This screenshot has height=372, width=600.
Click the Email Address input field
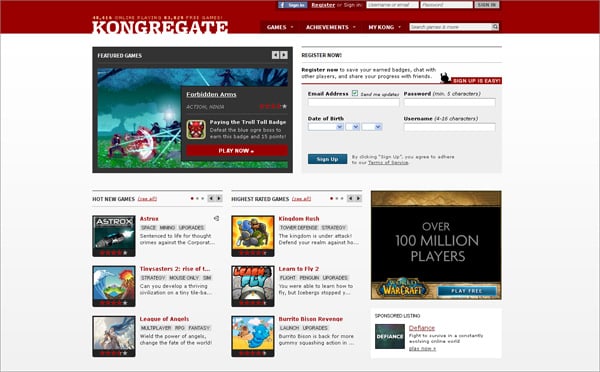tap(354, 103)
